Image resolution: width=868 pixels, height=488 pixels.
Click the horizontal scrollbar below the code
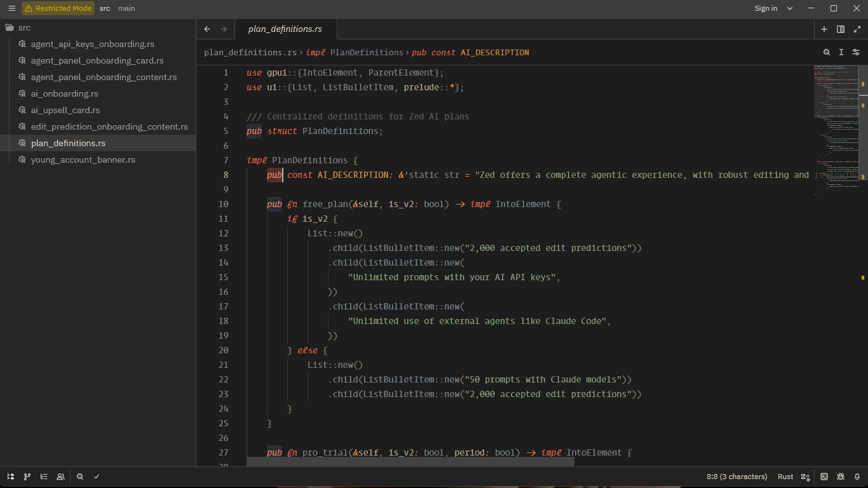pyautogui.click(x=410, y=462)
